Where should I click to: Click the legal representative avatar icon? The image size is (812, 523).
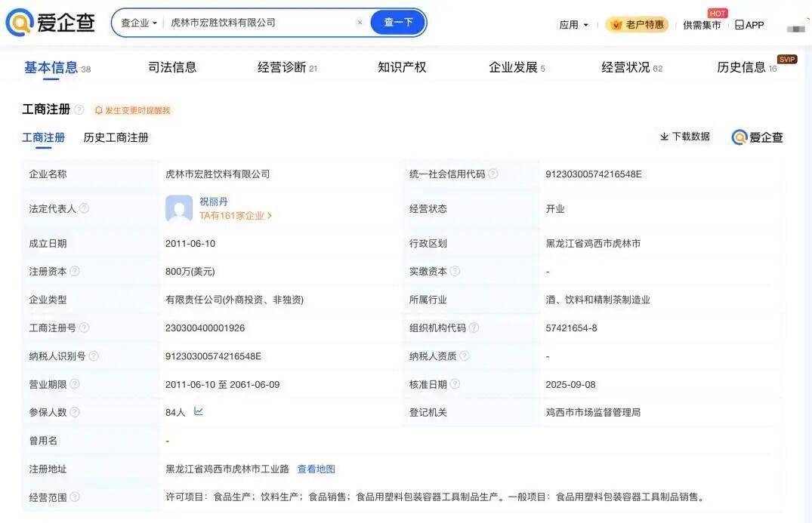[179, 208]
